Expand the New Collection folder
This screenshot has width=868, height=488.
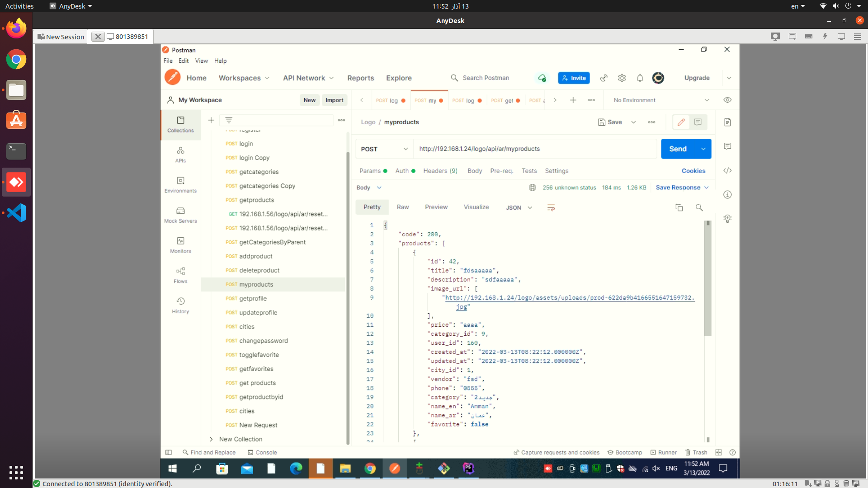(211, 439)
